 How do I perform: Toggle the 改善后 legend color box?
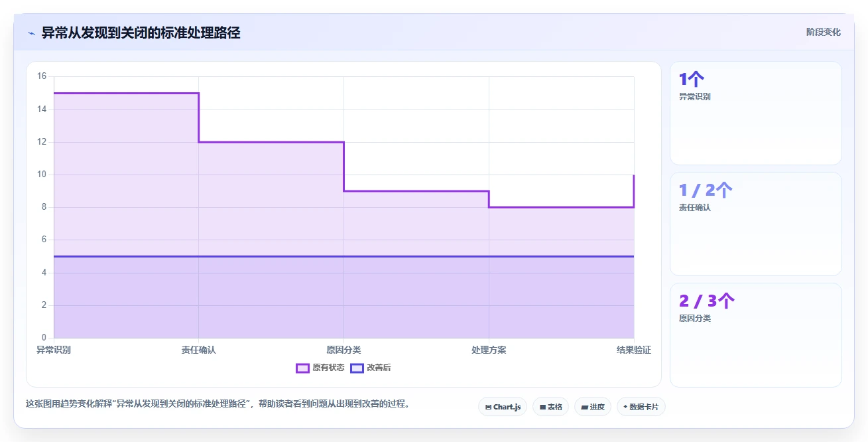click(x=357, y=368)
